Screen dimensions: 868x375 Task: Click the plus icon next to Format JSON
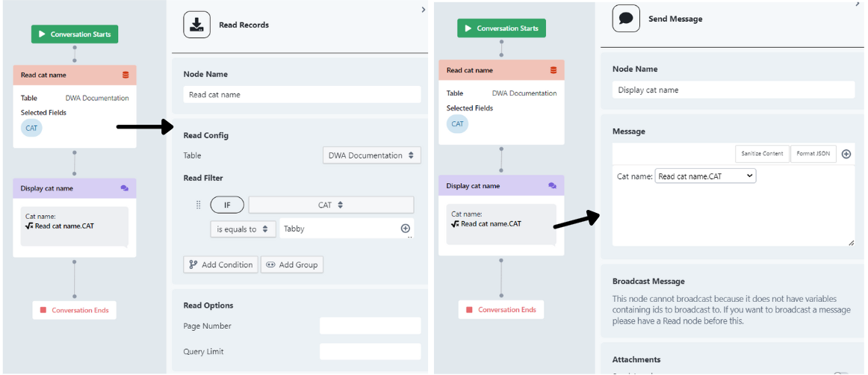[x=846, y=154]
